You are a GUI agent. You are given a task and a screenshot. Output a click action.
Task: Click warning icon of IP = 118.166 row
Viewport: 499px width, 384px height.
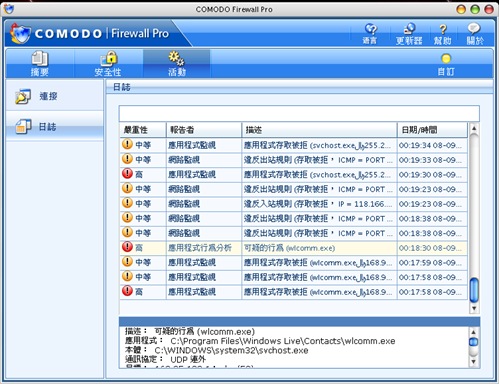(x=127, y=203)
